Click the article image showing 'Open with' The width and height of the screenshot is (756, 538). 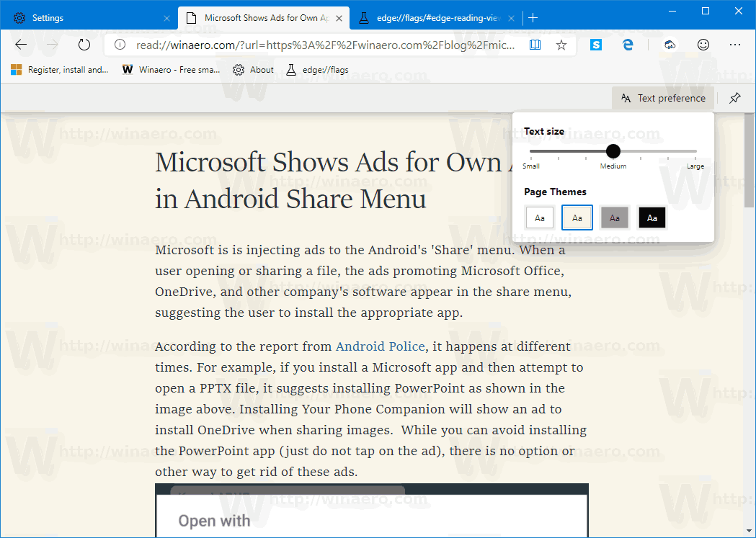click(x=372, y=510)
